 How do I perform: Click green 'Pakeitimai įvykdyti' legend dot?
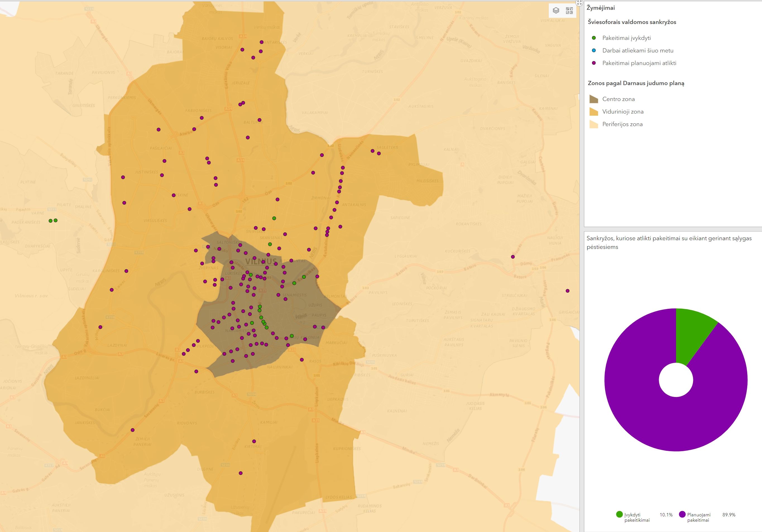(594, 38)
